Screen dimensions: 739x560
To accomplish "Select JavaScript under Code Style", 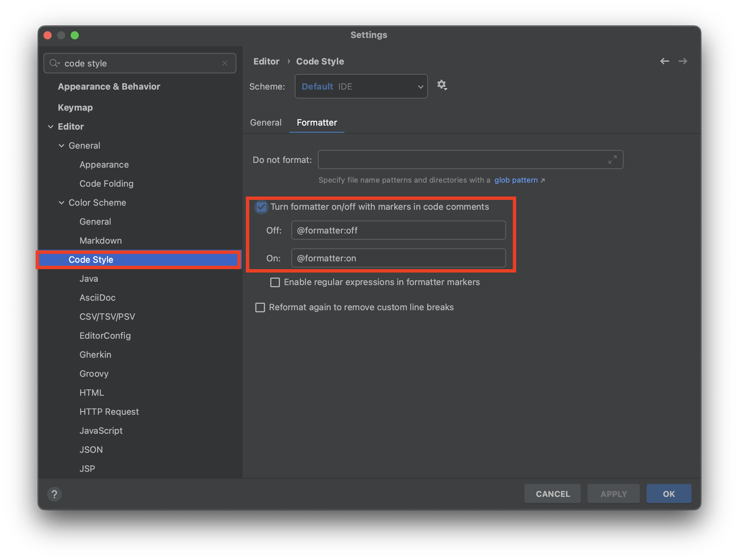I will point(101,431).
